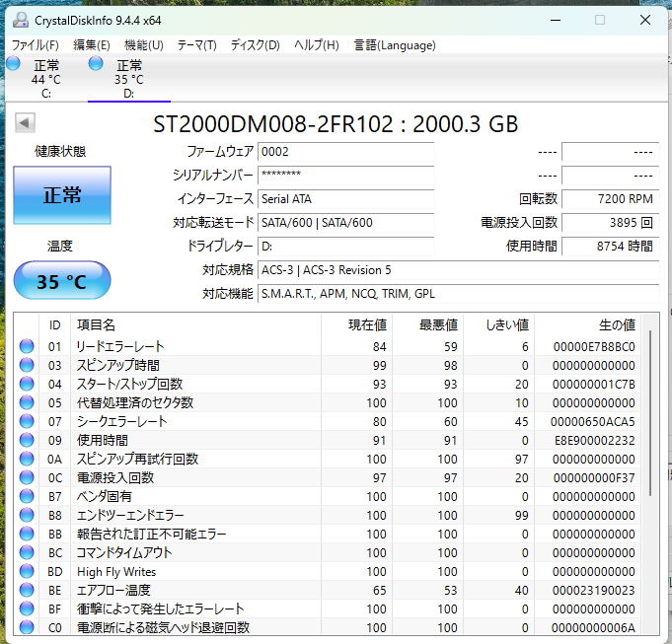This screenshot has width=672, height=644.
Task: Open the ヘルプ(H) menu
Action: (x=317, y=45)
